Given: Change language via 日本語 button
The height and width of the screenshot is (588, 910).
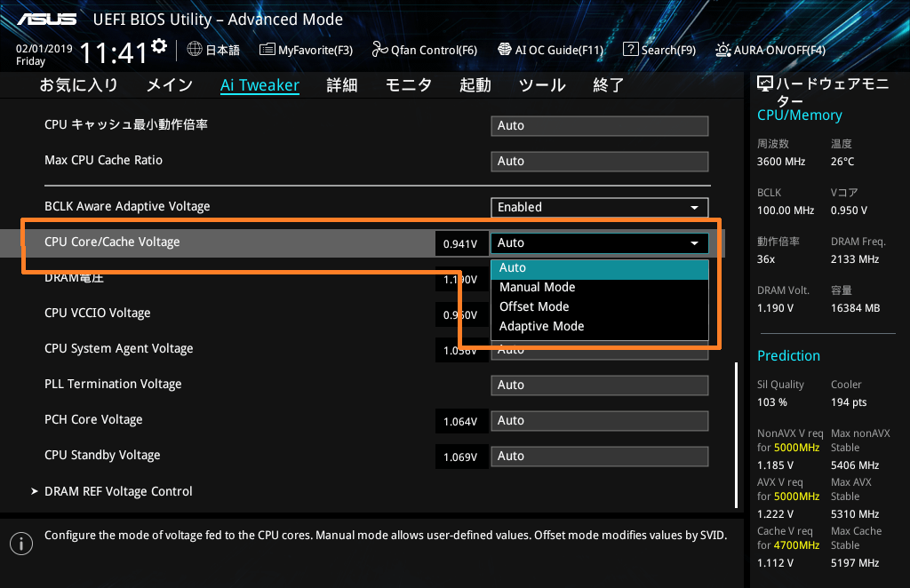Looking at the screenshot, I should coord(223,50).
